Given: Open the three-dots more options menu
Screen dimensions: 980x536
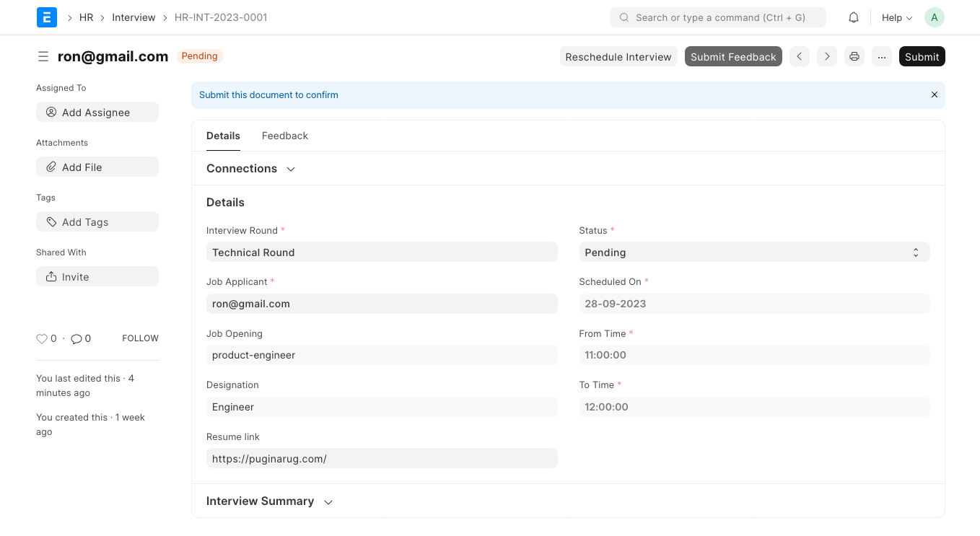Looking at the screenshot, I should tap(881, 56).
